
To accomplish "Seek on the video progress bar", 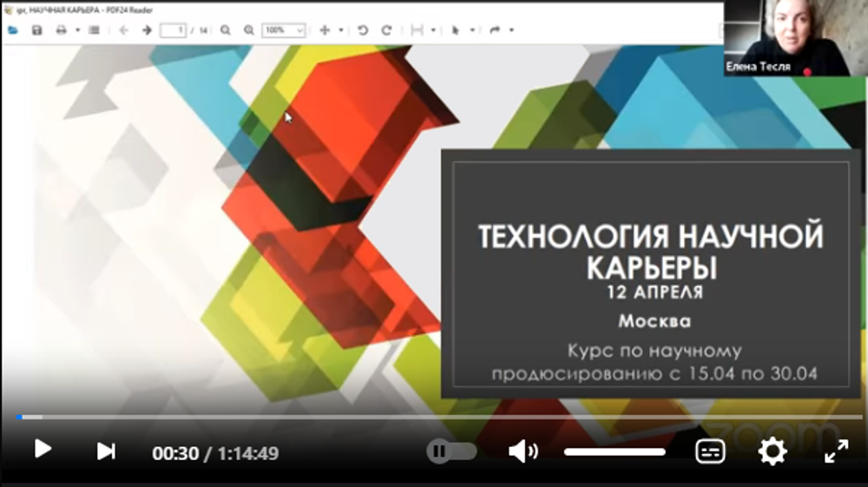I will pos(439,417).
